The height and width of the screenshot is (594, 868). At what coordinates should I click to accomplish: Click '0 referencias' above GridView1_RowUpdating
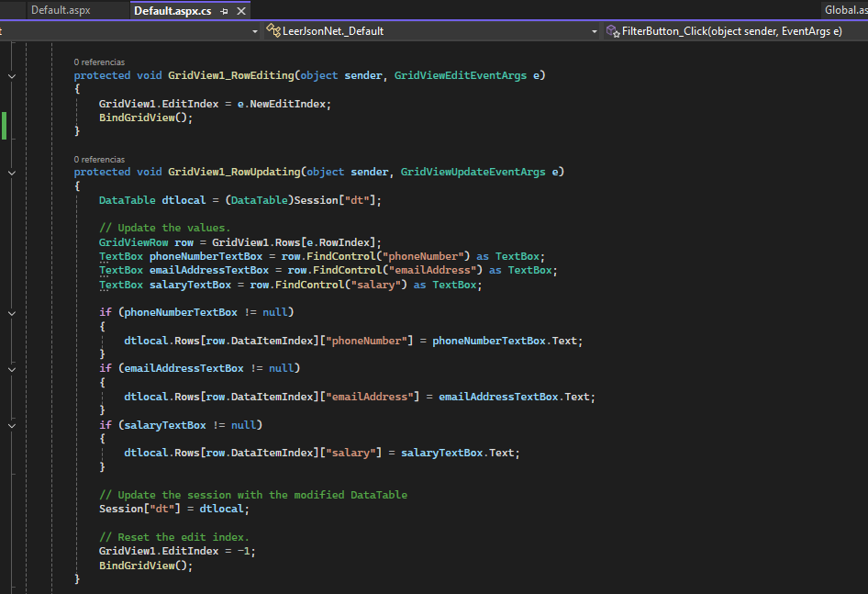pos(99,160)
